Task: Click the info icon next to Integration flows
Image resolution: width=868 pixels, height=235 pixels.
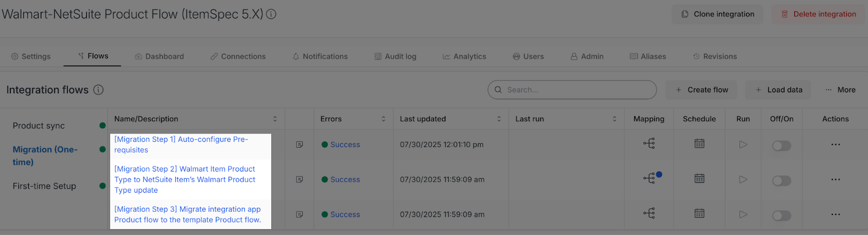Action: (x=98, y=90)
